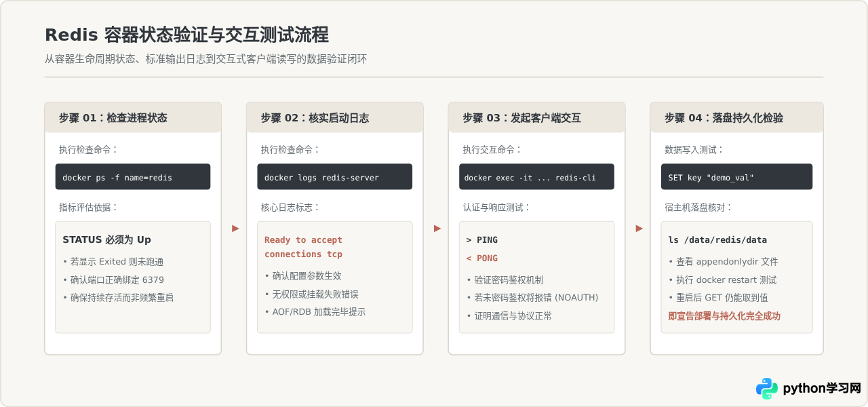
Task: Click the bullet 确保持续存活而非频繁重启
Action: [x=118, y=298]
